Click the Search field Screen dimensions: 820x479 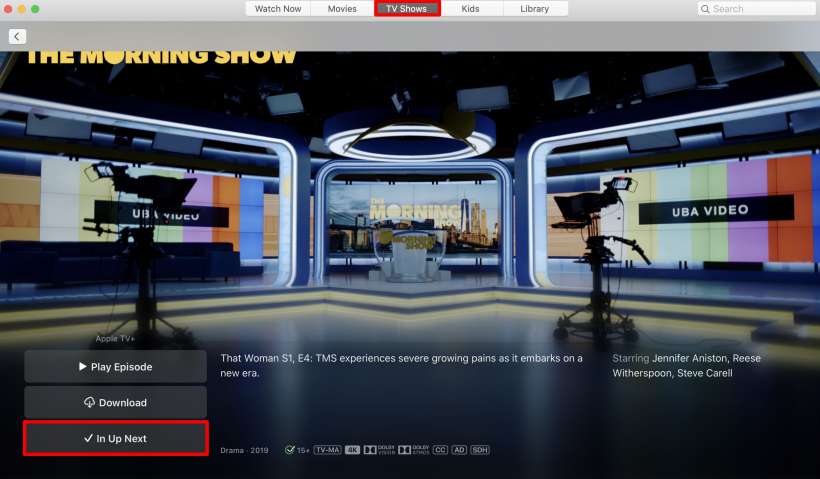click(756, 8)
